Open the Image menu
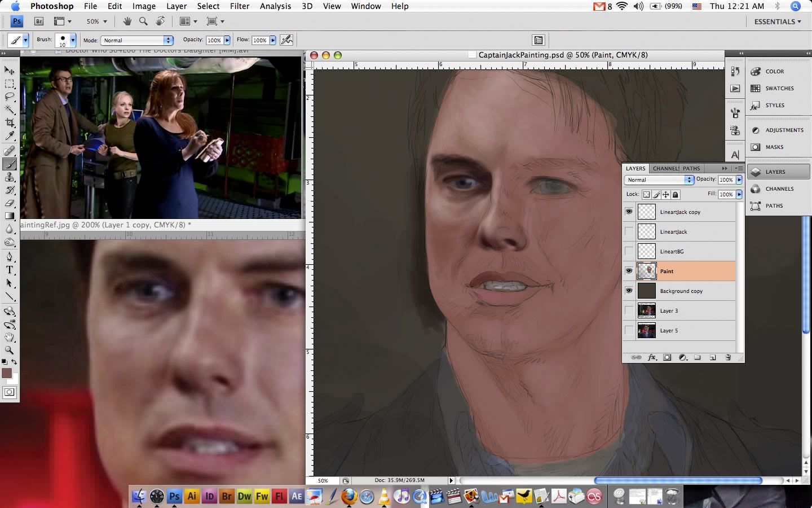 144,6
